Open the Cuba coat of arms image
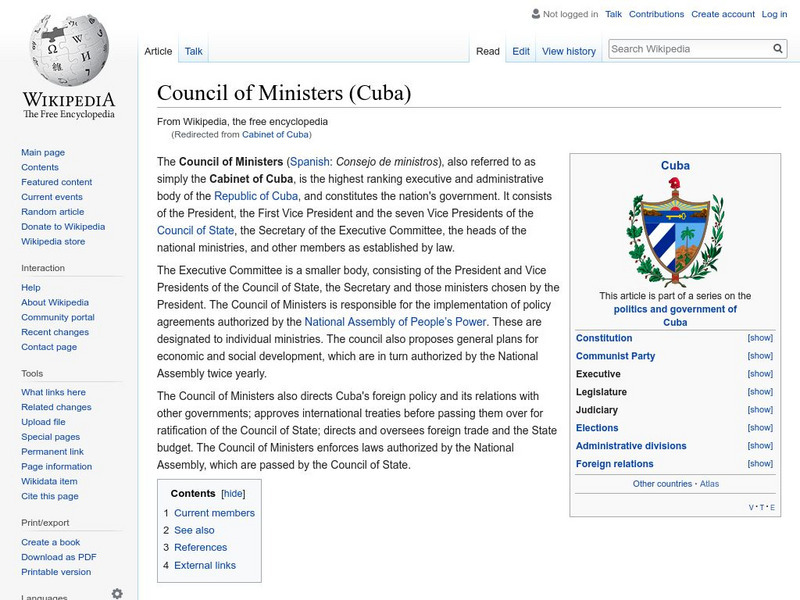This screenshot has width=800, height=600. [675, 232]
